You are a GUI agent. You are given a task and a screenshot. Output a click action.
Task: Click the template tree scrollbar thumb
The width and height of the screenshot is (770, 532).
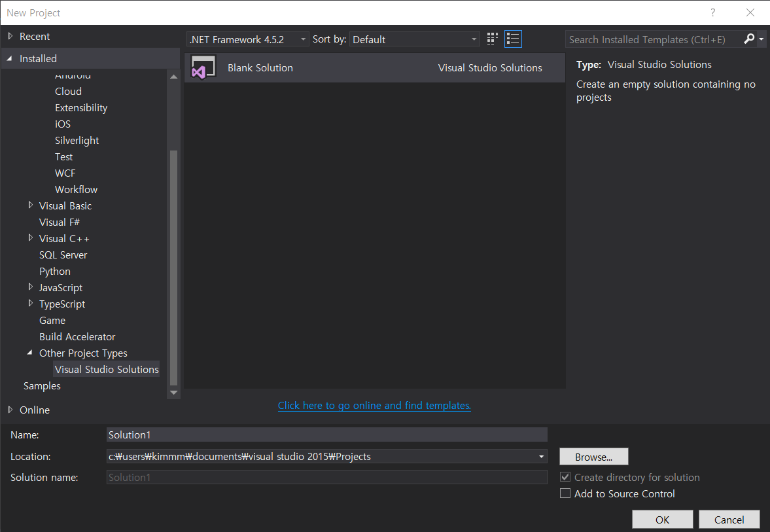coord(173,268)
